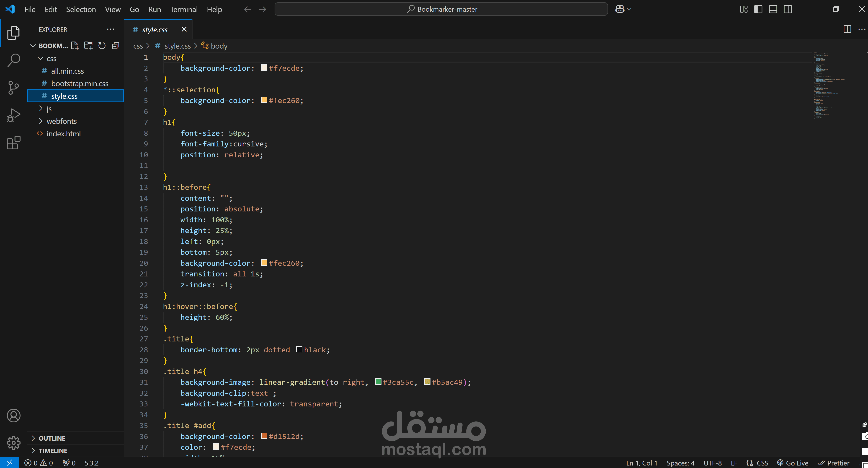
Task: Open the Selection menu
Action: coord(81,9)
